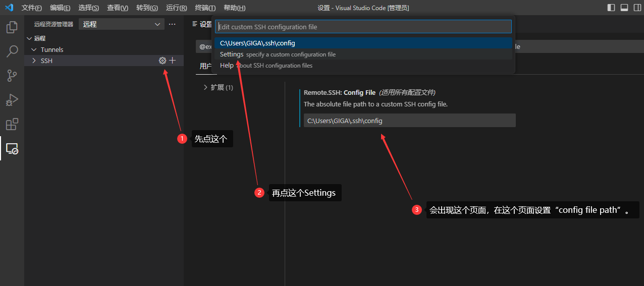Open the 帮助(H) menu
This screenshot has height=286, width=644.
click(x=234, y=8)
